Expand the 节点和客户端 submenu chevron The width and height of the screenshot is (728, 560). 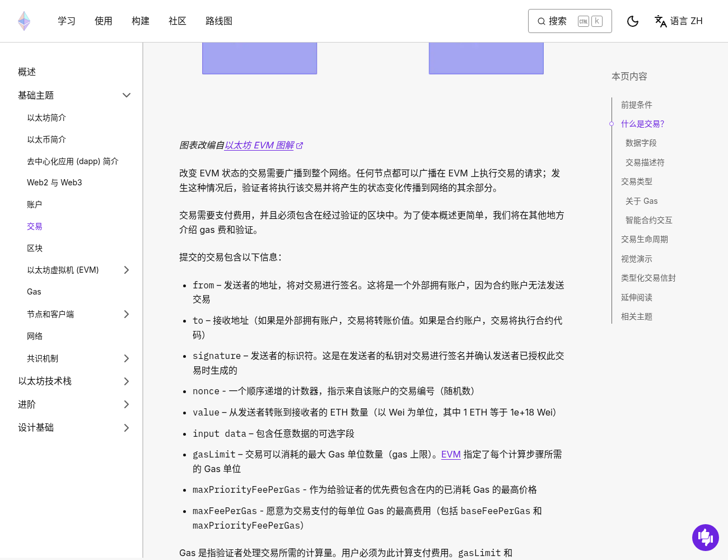click(x=127, y=314)
